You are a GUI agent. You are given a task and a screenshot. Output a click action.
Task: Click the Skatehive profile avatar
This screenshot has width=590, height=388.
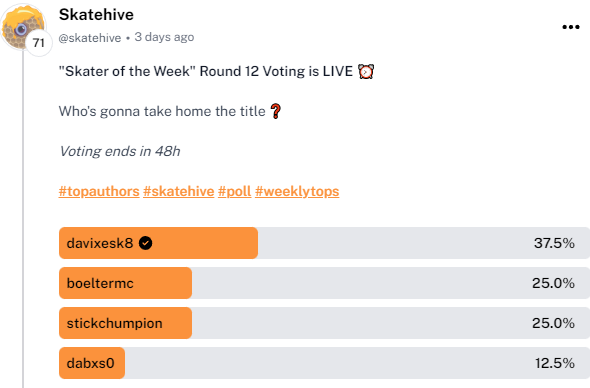(x=21, y=26)
